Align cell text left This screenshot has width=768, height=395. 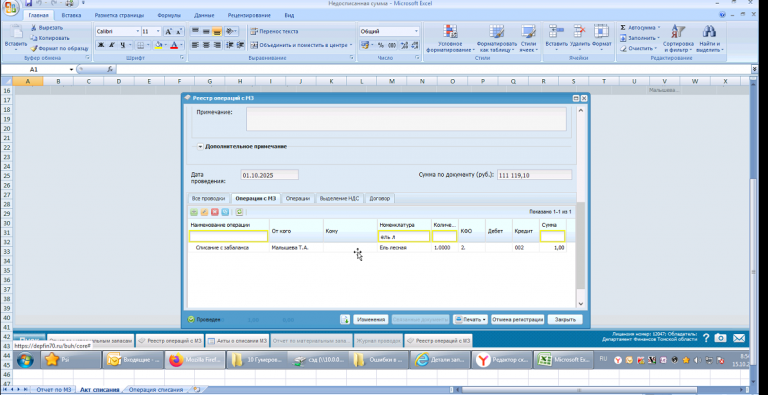195,45
